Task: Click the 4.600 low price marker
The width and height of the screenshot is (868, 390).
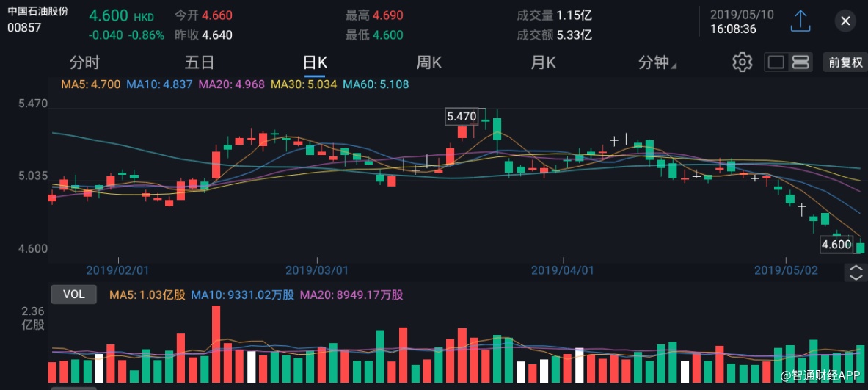Action: pos(836,245)
